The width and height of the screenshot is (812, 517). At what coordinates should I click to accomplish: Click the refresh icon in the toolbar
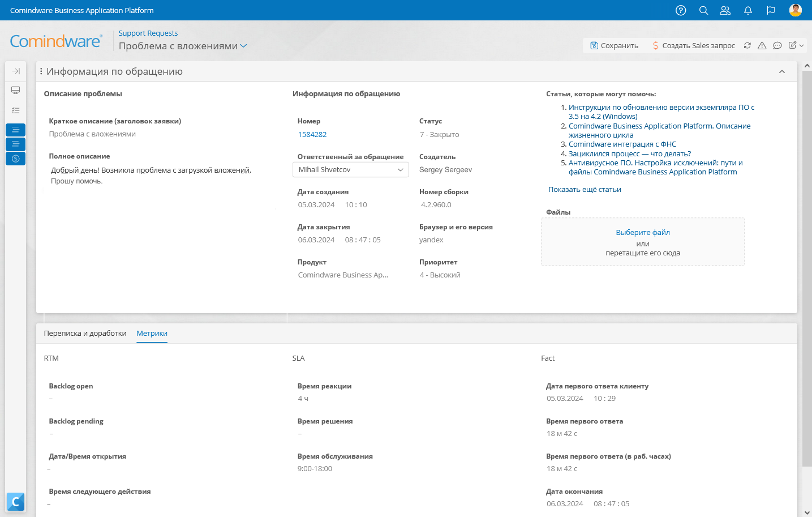point(747,45)
